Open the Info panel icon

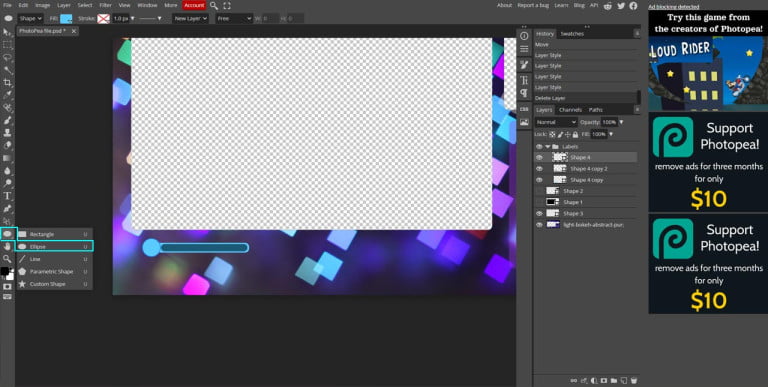524,36
